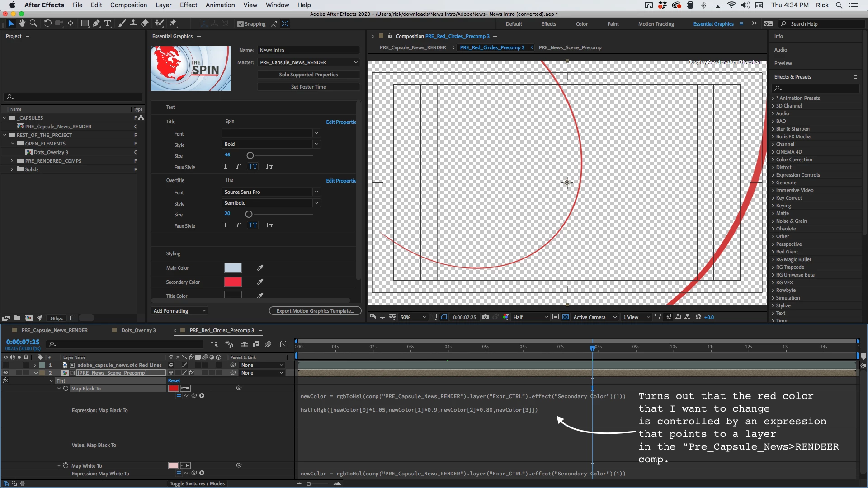Toggle visibility of PRE_News_Scene_Precomp layer
The height and width of the screenshot is (488, 868).
[x=6, y=373]
